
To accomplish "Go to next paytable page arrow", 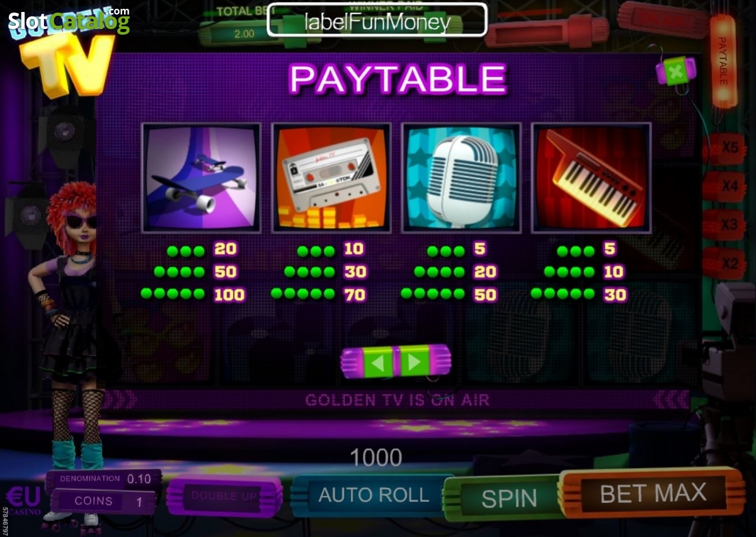I will pos(414,362).
